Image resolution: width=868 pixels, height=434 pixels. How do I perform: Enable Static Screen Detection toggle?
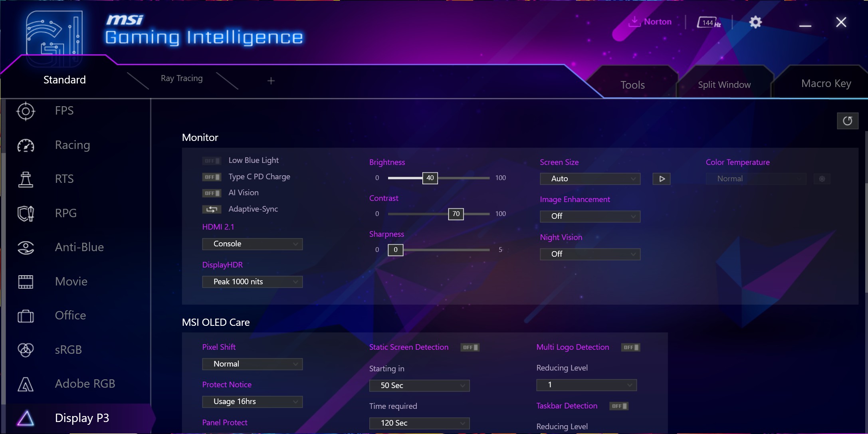click(x=470, y=347)
